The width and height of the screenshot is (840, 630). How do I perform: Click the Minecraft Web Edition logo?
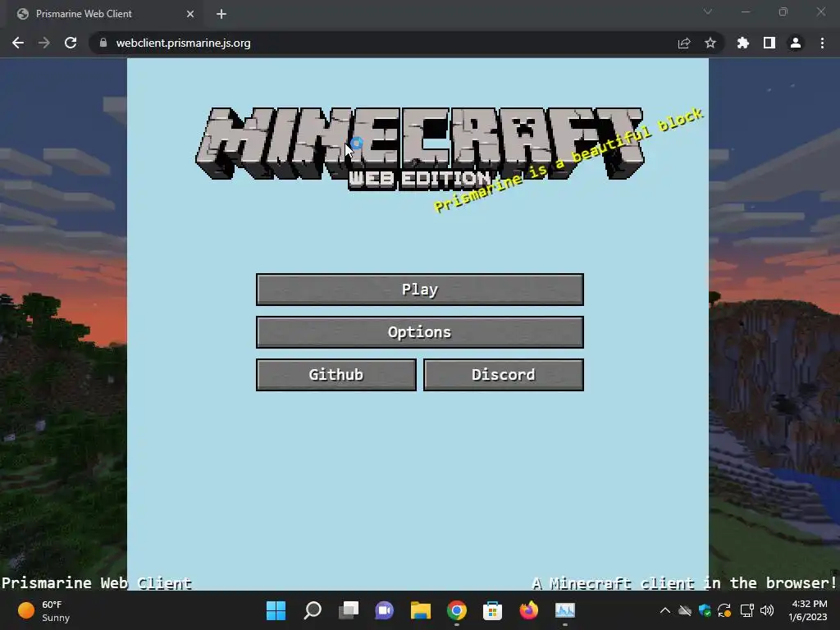tap(420, 149)
